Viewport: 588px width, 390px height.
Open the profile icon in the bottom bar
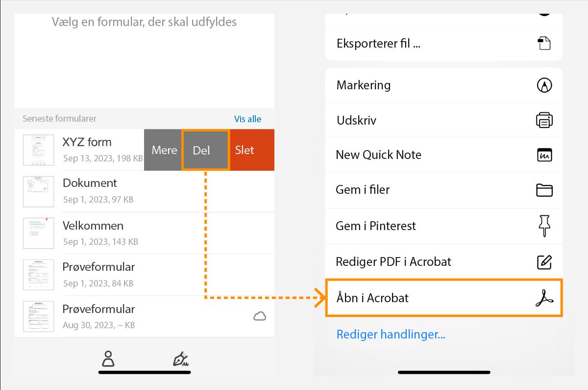(x=108, y=359)
